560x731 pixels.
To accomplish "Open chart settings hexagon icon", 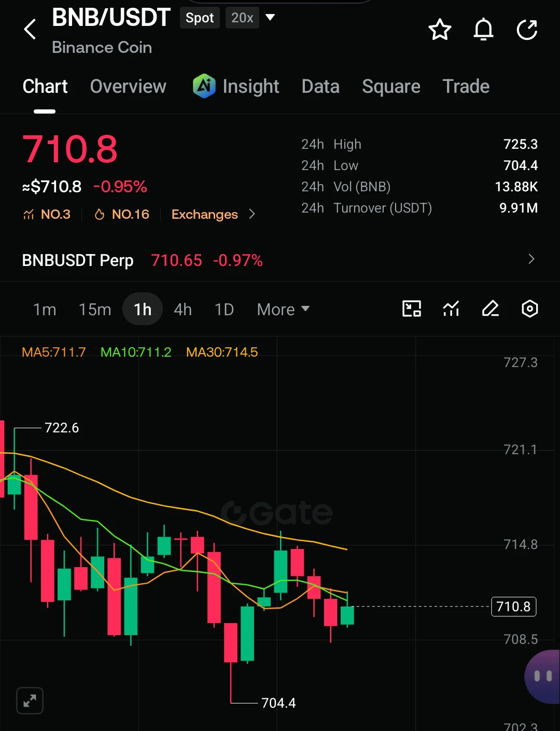I will [529, 309].
